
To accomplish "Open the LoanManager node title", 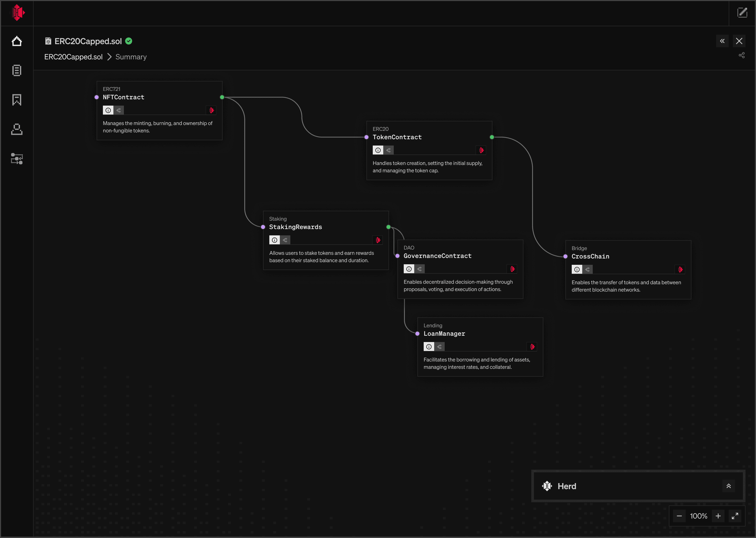I will click(444, 334).
